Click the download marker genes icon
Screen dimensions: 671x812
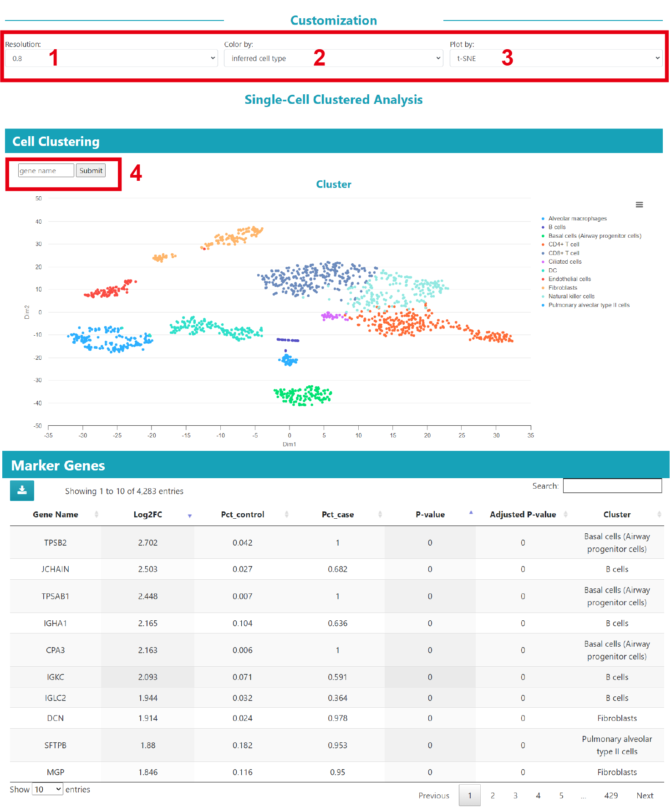click(x=22, y=490)
